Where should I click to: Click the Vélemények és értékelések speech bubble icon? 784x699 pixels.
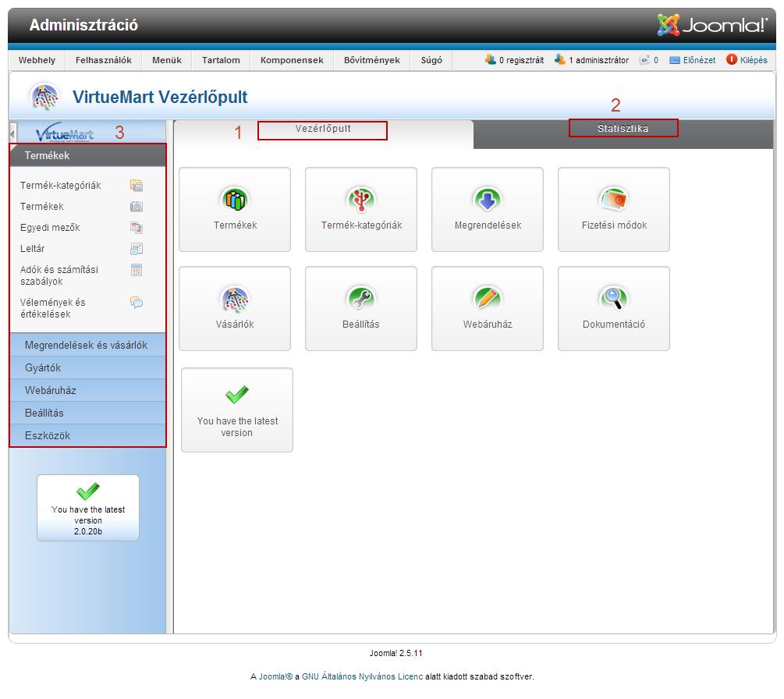137,303
